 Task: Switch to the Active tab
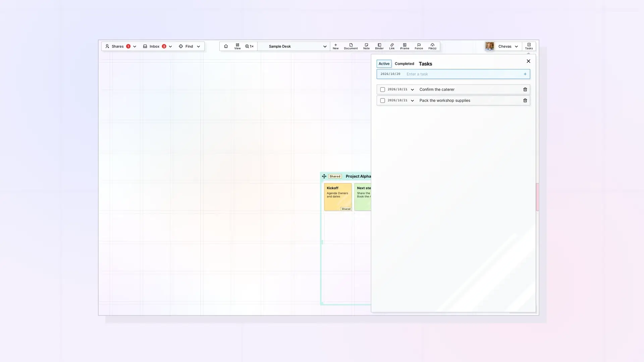point(384,64)
